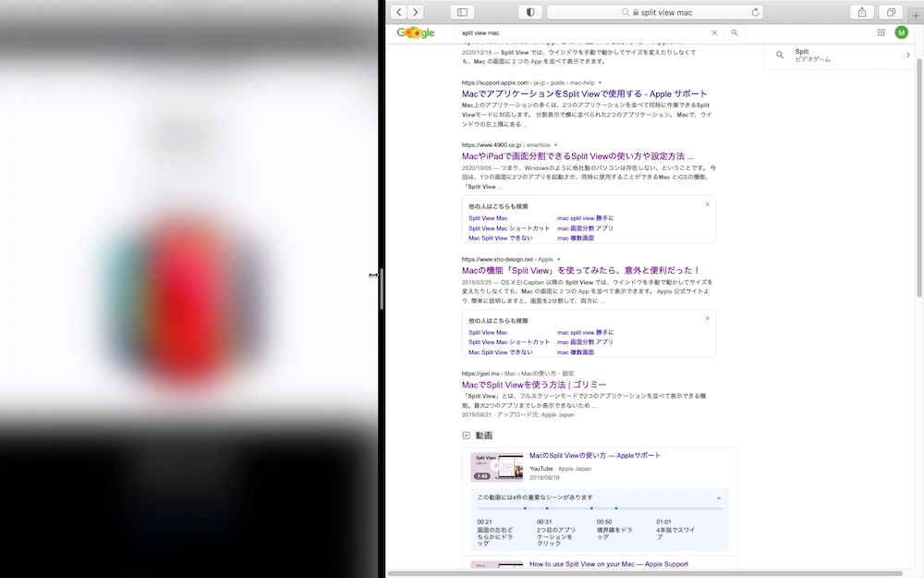Screen dimensions: 924x578
Task: Open Macの機能「Split View」を使ってみたら result
Action: [581, 270]
